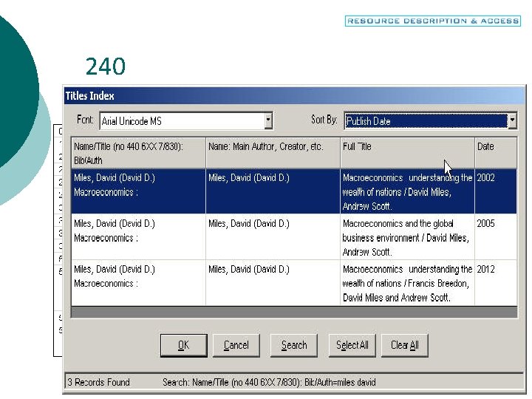
Task: Click Name/Title cell in 2012 row
Action: 138,283
